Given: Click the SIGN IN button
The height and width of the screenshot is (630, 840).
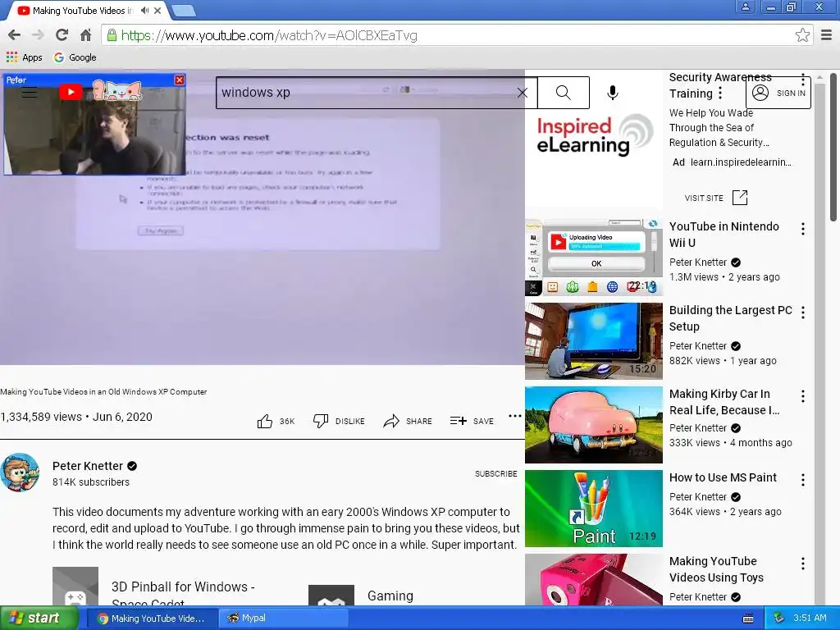Looking at the screenshot, I should tap(778, 93).
